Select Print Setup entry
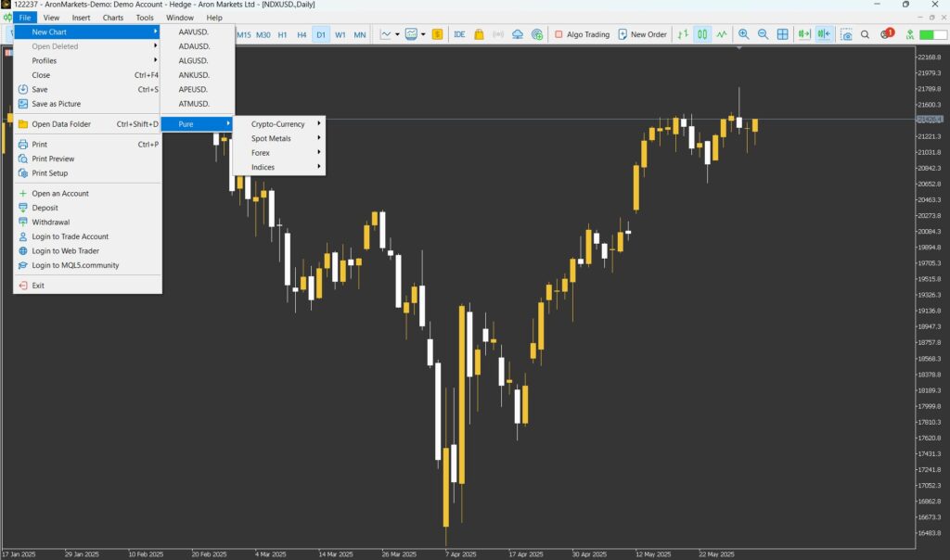Screen dimensions: 950x560 tap(87, 173)
